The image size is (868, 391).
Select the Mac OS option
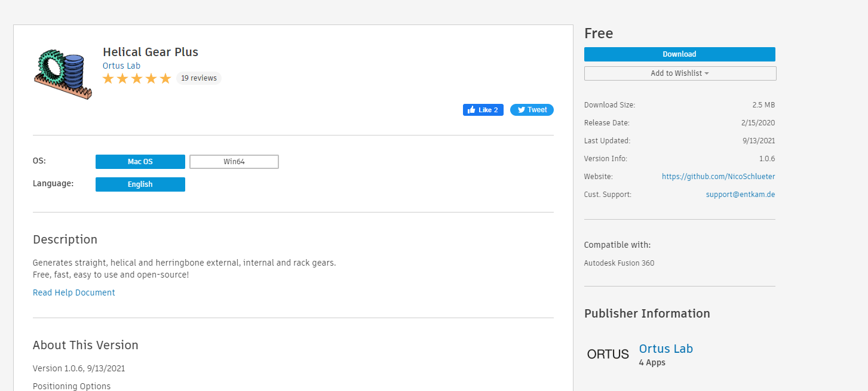click(x=140, y=162)
